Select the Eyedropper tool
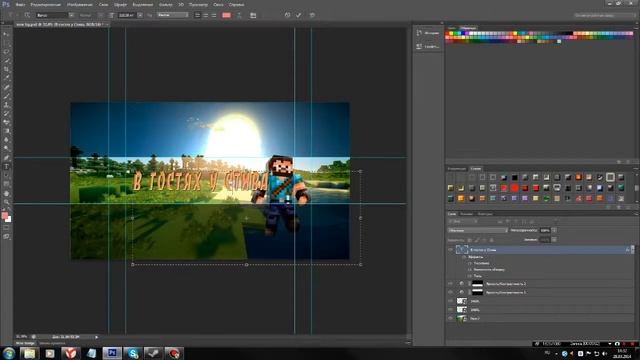 coord(6,78)
